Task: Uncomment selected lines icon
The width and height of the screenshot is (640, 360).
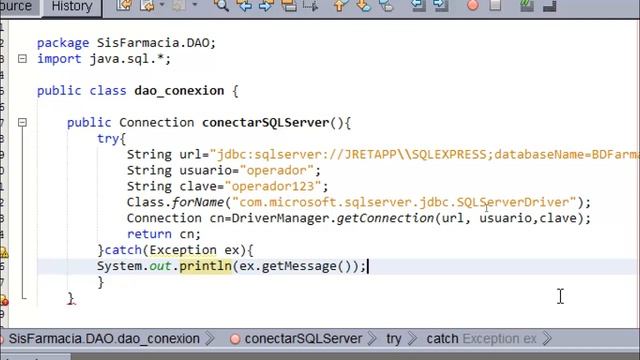Action: (x=549, y=5)
